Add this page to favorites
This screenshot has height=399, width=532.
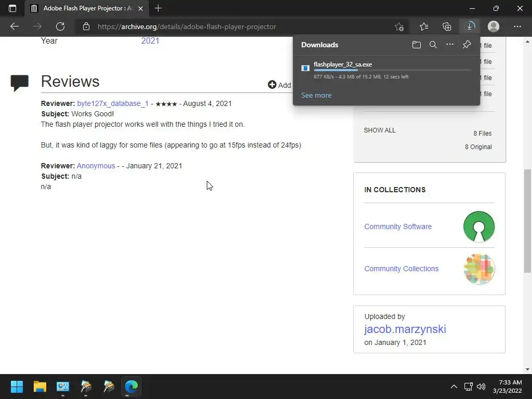400,26
